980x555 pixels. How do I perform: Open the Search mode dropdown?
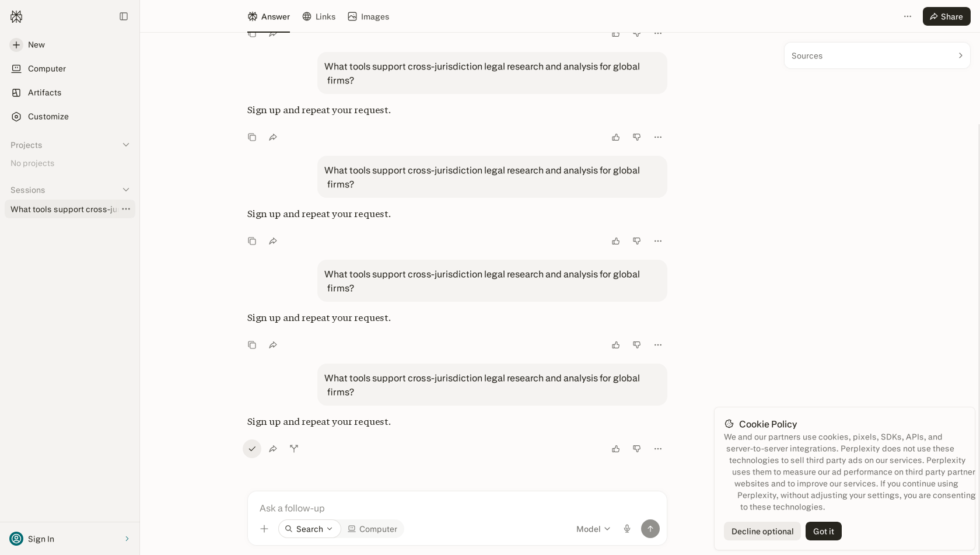coord(310,529)
